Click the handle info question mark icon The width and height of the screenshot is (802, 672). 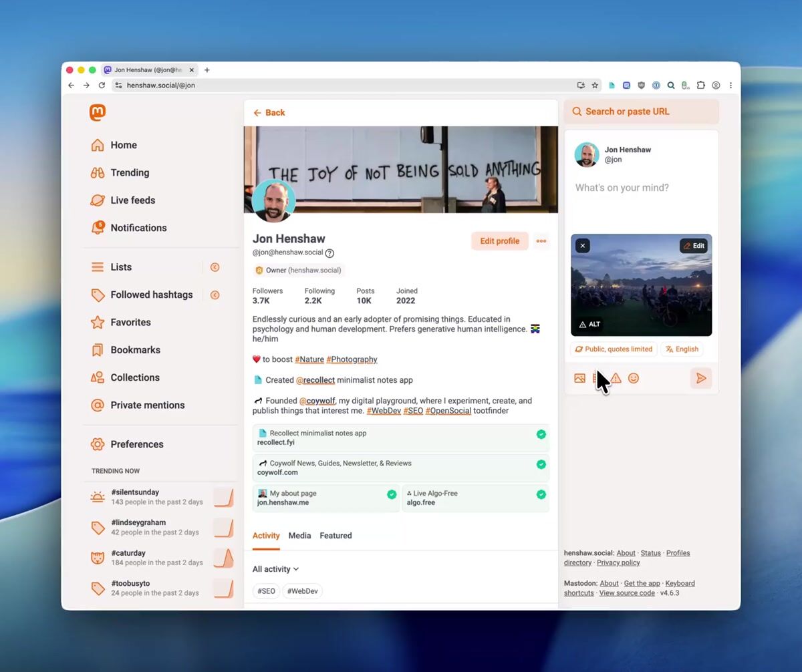(329, 253)
